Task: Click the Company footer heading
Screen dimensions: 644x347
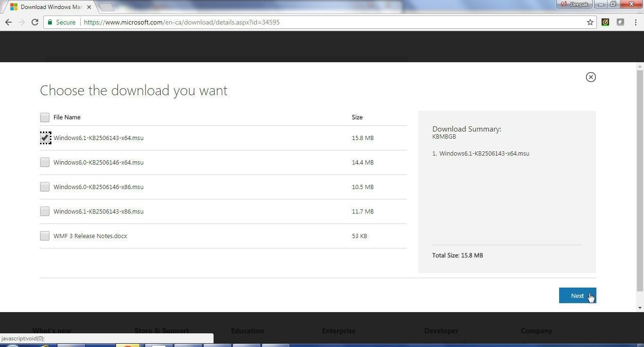Action: point(537,330)
